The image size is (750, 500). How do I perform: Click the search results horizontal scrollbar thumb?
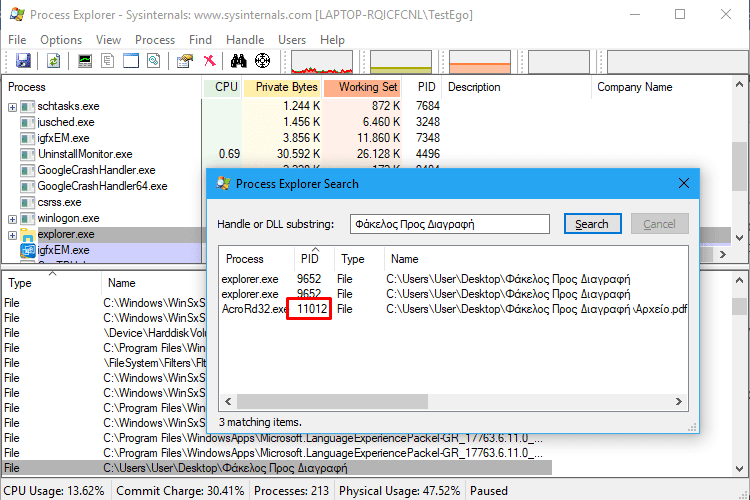pos(332,401)
